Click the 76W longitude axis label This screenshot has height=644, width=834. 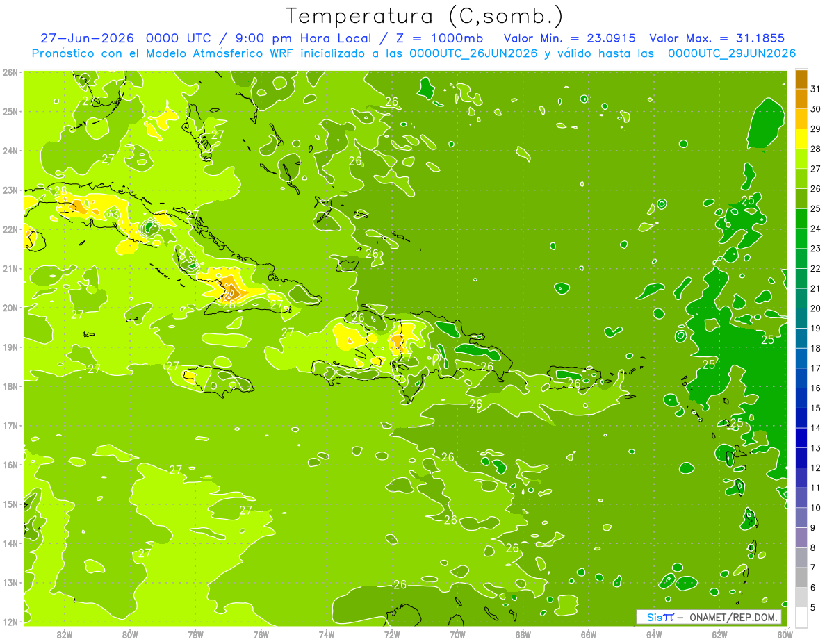261,634
